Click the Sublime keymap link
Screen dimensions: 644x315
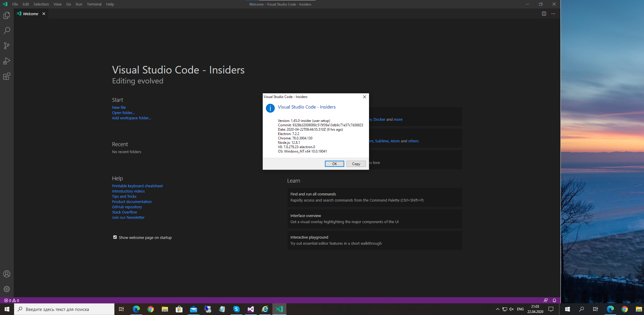pyautogui.click(x=382, y=141)
